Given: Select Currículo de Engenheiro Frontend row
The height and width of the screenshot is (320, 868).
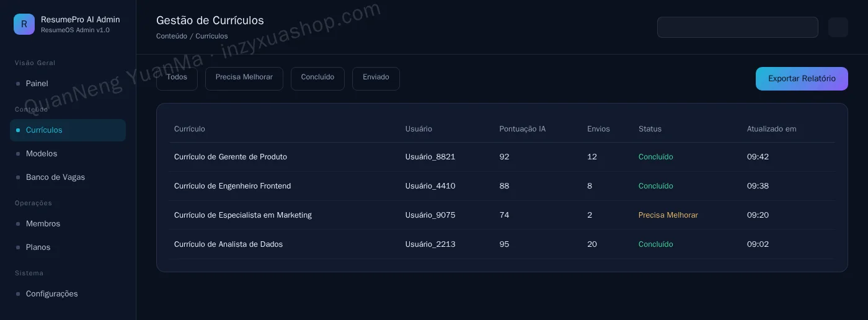Looking at the screenshot, I should (x=502, y=186).
